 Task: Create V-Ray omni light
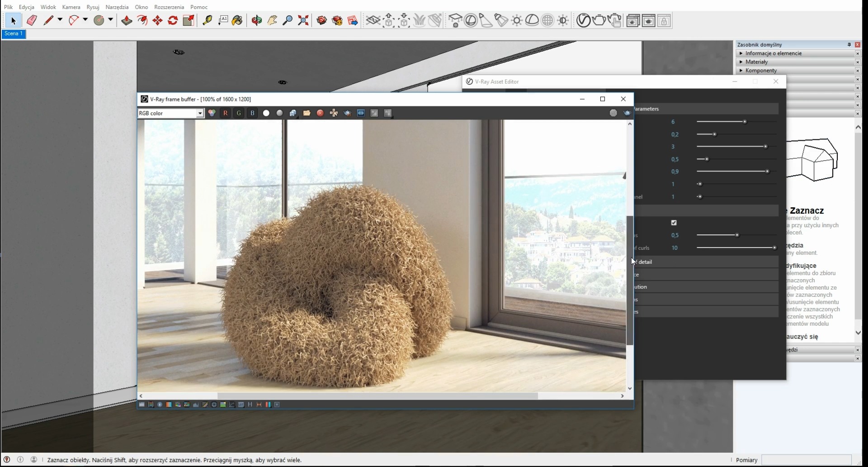coord(517,20)
